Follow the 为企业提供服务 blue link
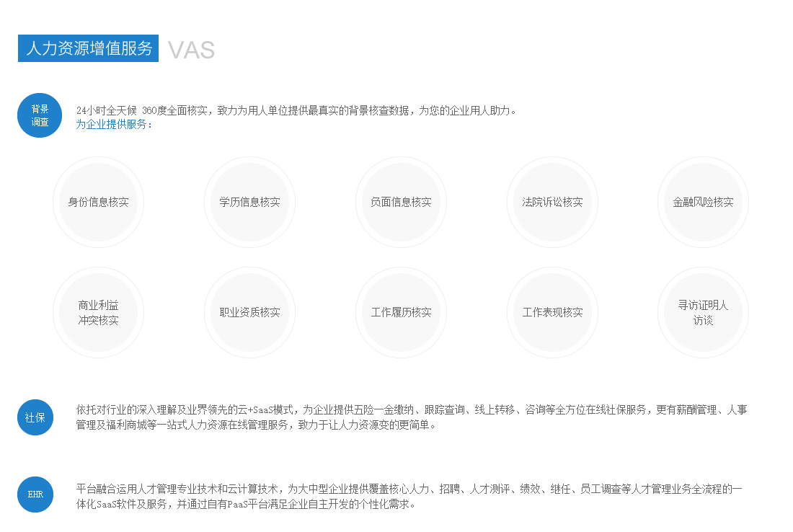 tap(115, 124)
